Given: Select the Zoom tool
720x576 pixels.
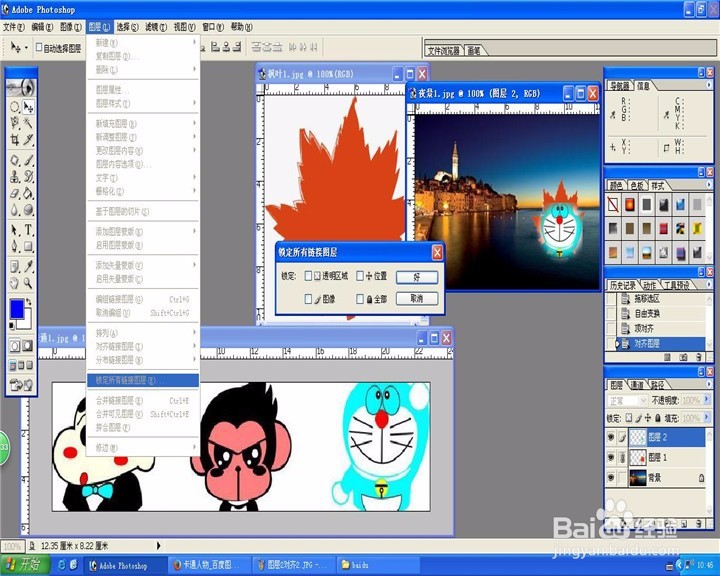Looking at the screenshot, I should click(x=28, y=283).
